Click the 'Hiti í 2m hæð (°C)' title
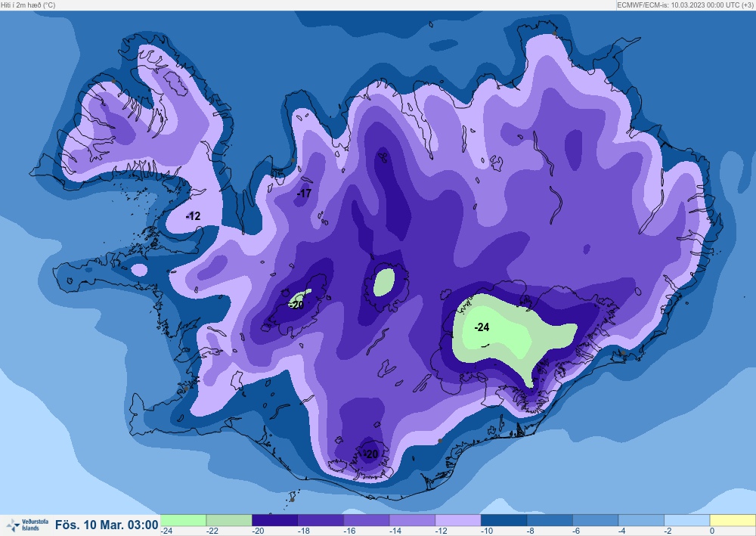The height and width of the screenshot is (536, 756). (28, 5)
